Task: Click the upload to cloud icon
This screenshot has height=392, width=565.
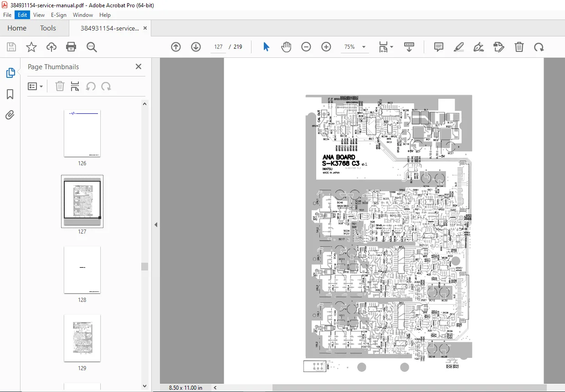Action: click(x=51, y=47)
